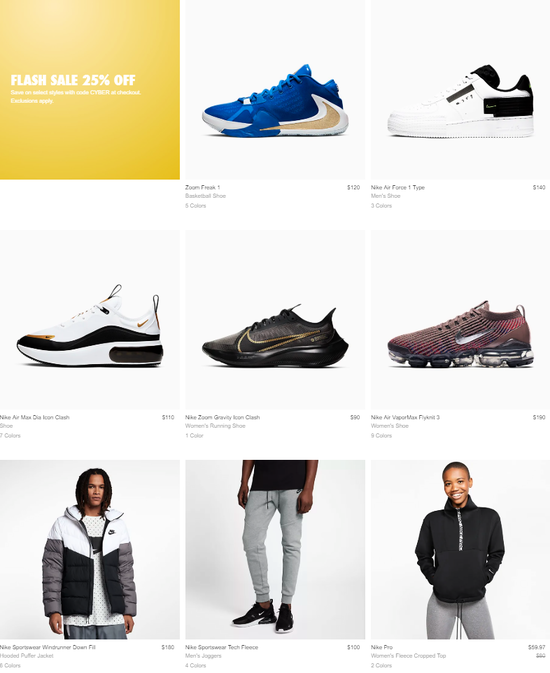Open the Nike Pro fleece cropped top photo

click(460, 550)
